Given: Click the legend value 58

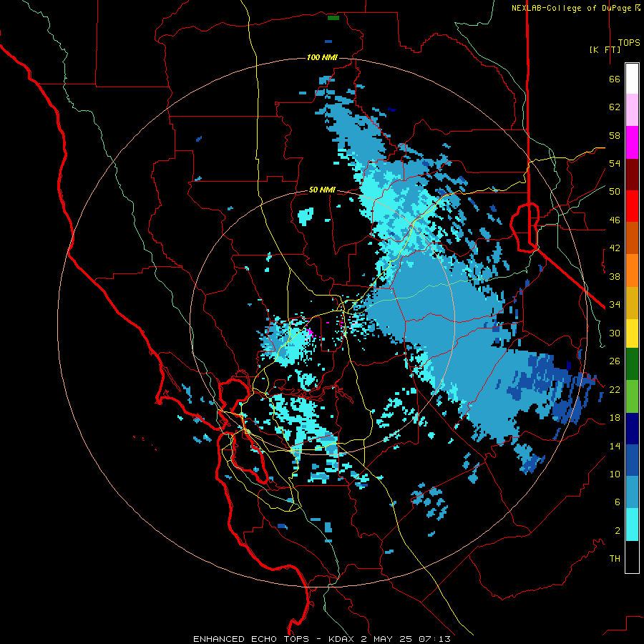Looking at the screenshot, I should point(615,135).
